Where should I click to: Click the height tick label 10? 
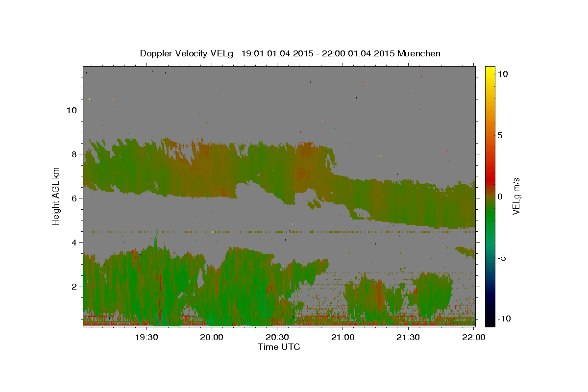pyautogui.click(x=72, y=110)
